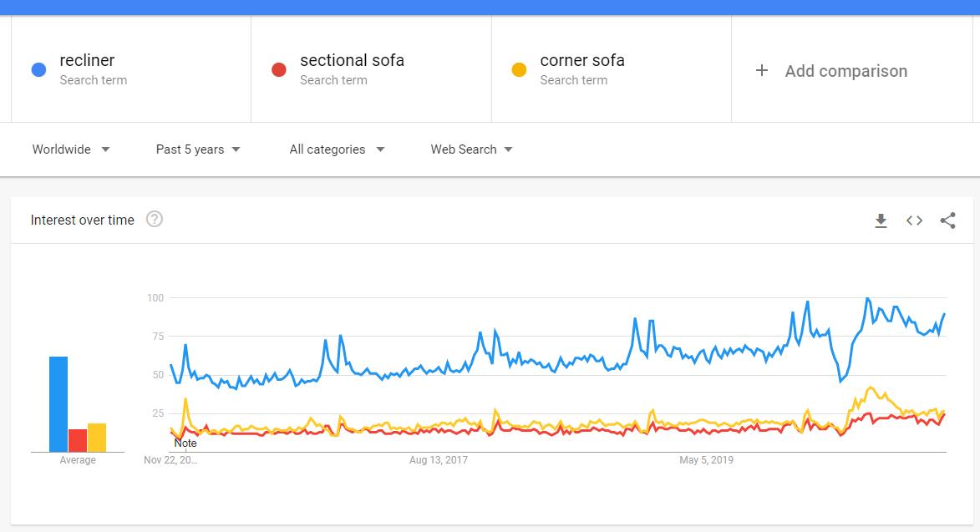This screenshot has height=532, width=980.
Task: Expand the Past 5 years dropdown
Action: click(x=197, y=149)
